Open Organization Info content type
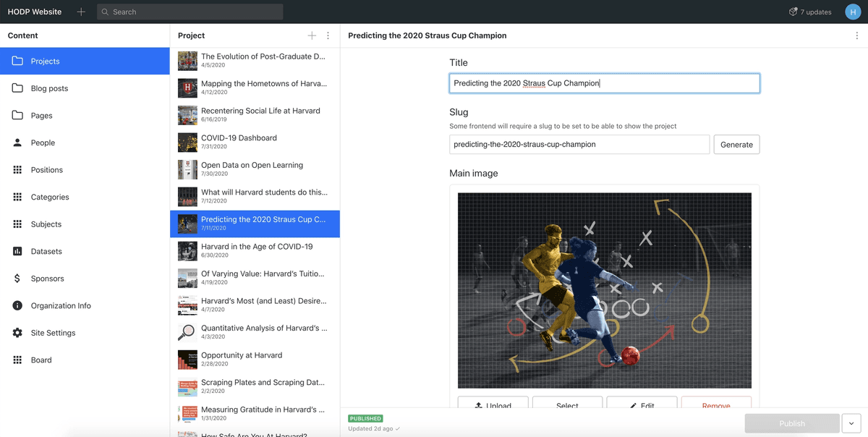The height and width of the screenshot is (437, 868). pyautogui.click(x=85, y=305)
